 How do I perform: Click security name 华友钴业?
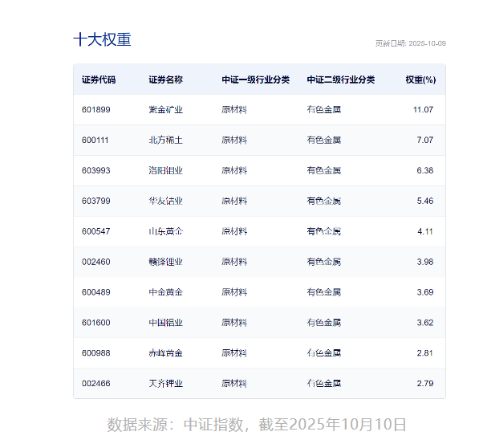(x=166, y=201)
